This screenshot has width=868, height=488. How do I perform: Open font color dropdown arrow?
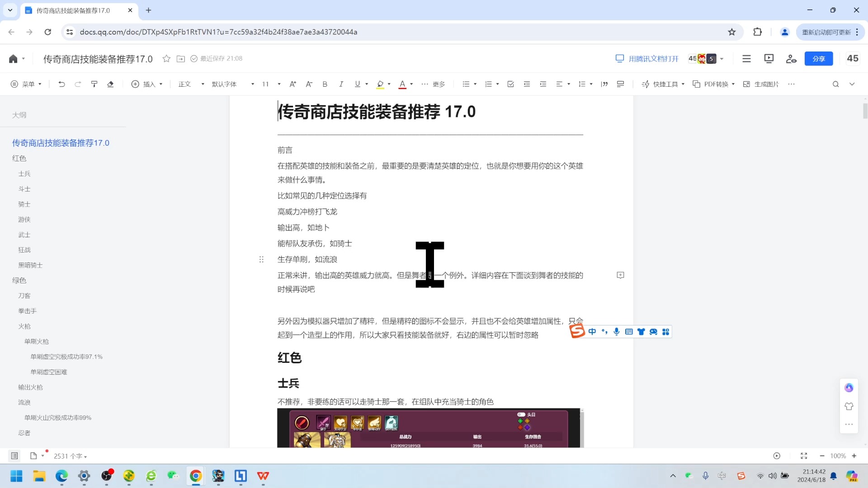tap(411, 84)
